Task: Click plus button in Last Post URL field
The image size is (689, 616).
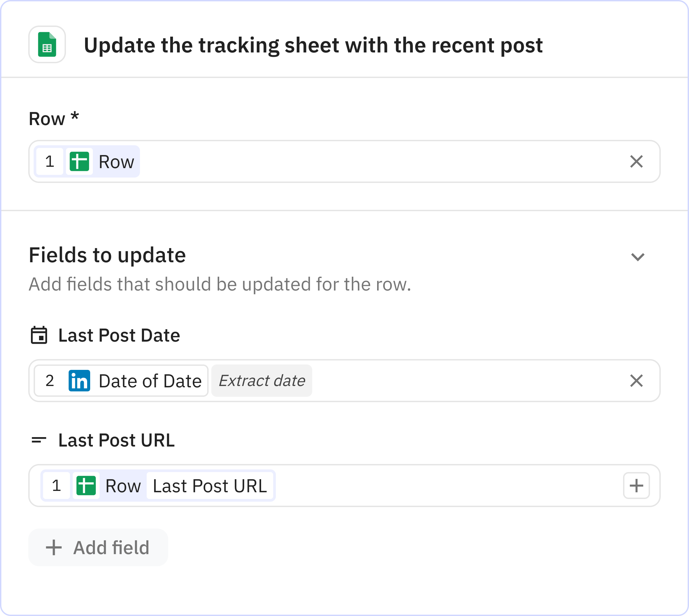Action: point(636,486)
